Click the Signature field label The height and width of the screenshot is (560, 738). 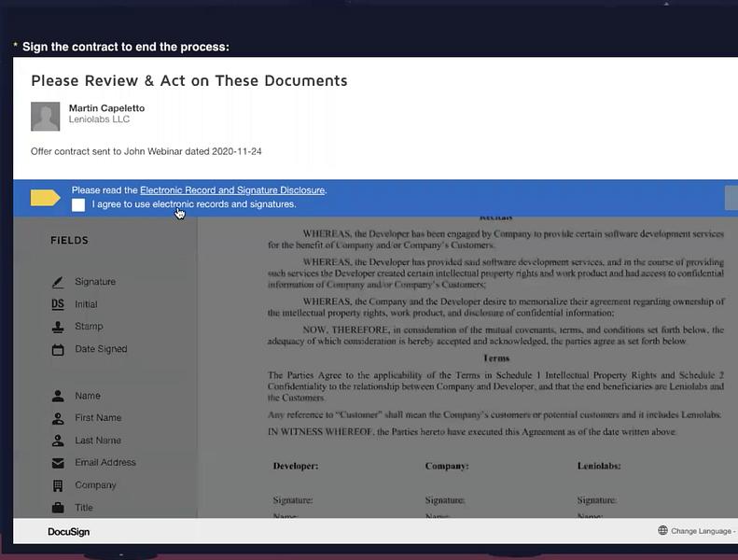95,282
